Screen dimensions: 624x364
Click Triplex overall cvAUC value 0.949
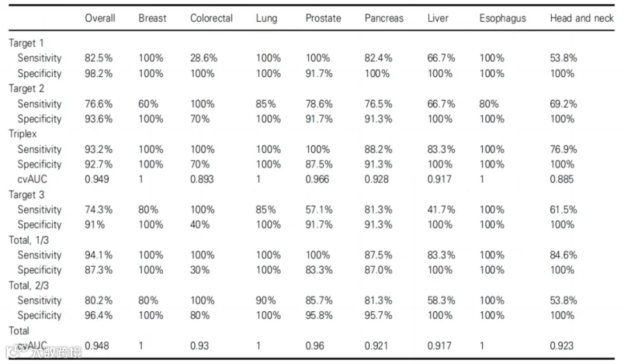(x=96, y=180)
